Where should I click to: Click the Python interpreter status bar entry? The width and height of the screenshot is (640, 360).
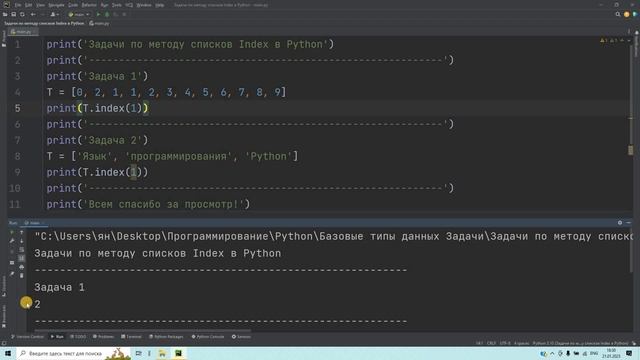coord(580,343)
